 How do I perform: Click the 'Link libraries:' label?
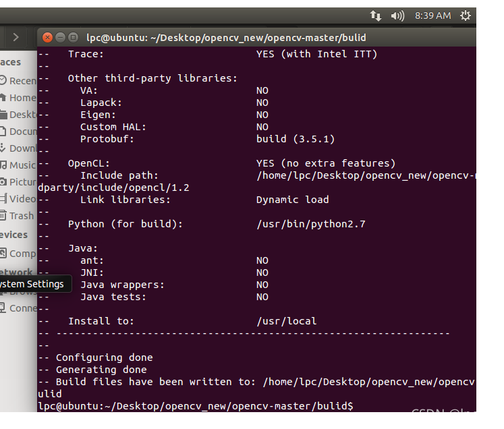pyautogui.click(x=125, y=200)
